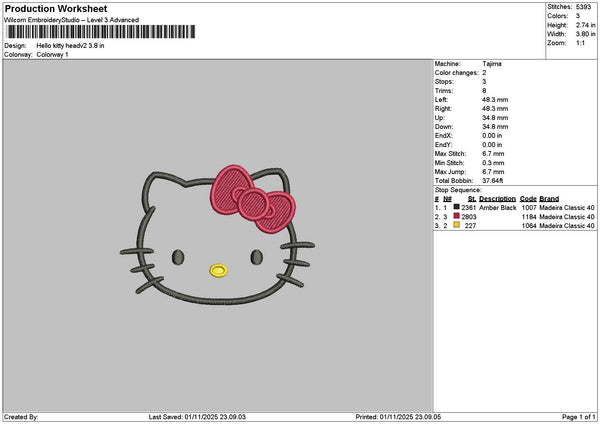Viewport: 600px width, 424px height.
Task: Select the Min Stitch value '0.3 mm'
Action: coord(493,163)
